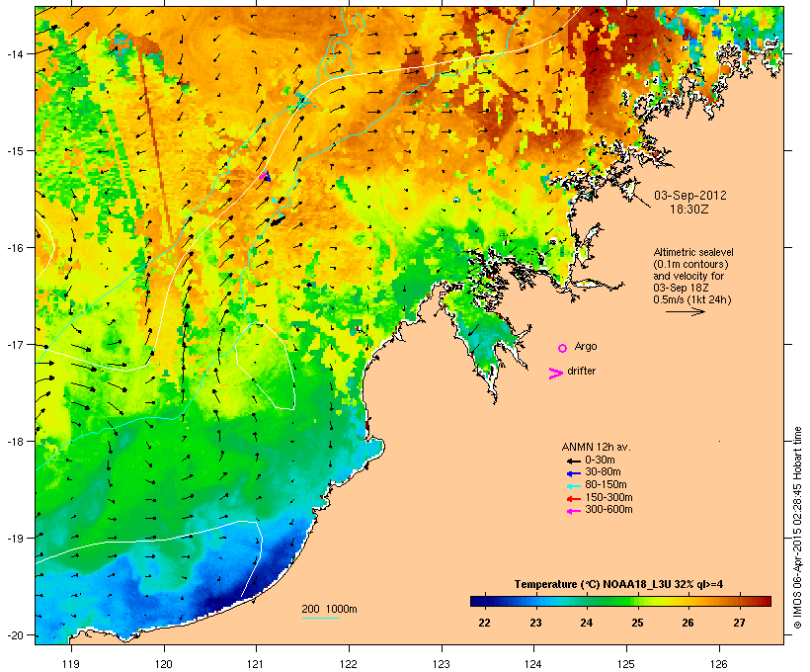The image size is (810, 672).
Task: Click the green 24.5°C section of colorbar
Action: [x=612, y=601]
